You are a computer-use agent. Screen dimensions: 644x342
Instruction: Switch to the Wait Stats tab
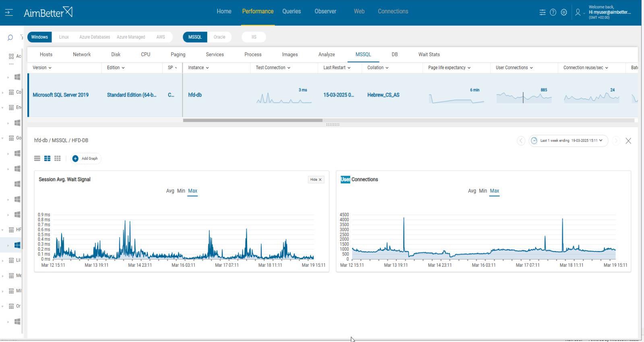click(x=429, y=55)
